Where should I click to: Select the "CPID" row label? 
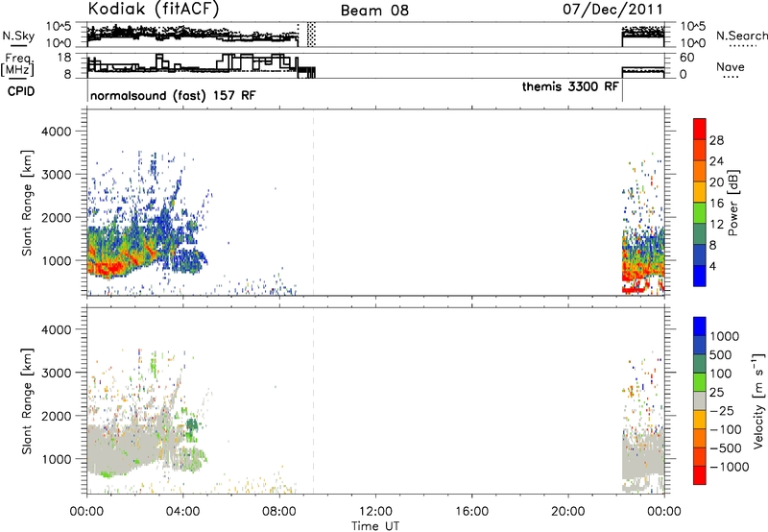21,91
